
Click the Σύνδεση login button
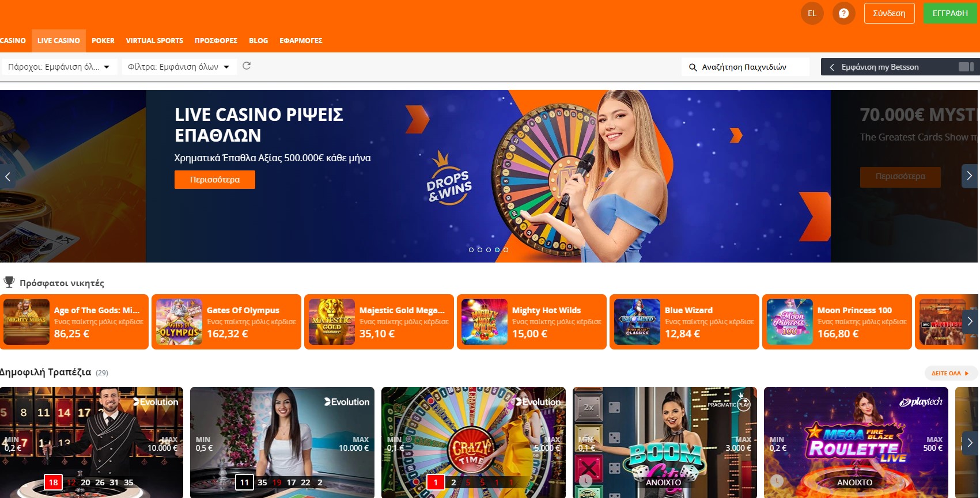(889, 13)
